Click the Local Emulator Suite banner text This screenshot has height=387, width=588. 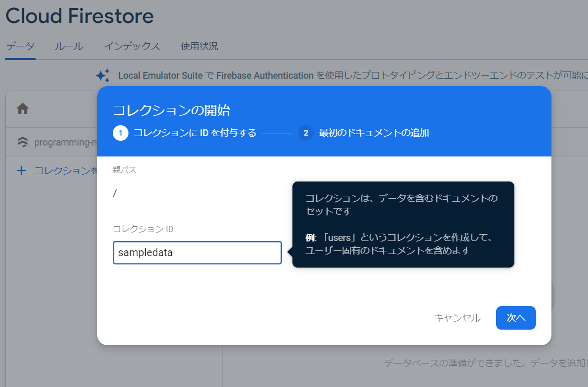click(x=353, y=76)
